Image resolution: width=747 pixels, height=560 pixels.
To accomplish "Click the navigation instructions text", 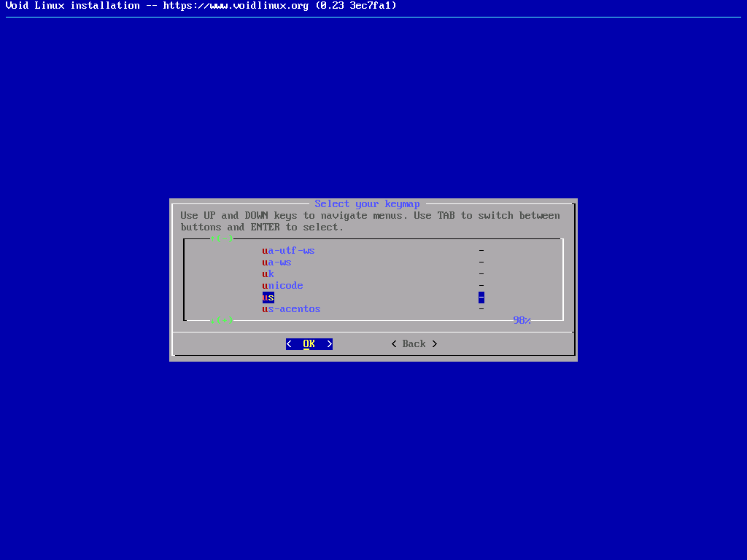I will 370,222.
